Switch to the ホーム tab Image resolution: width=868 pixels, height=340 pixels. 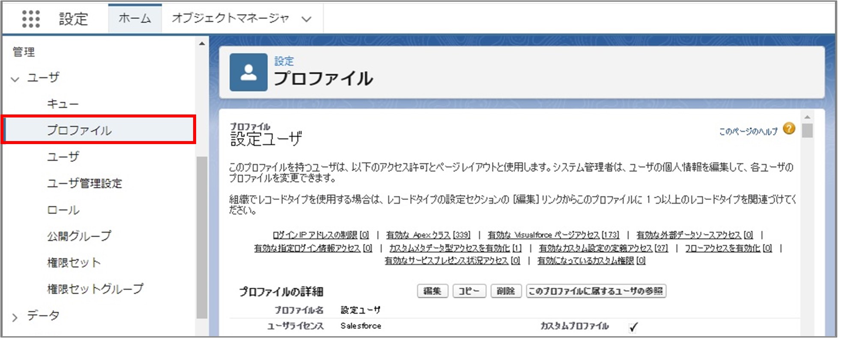pos(134,18)
